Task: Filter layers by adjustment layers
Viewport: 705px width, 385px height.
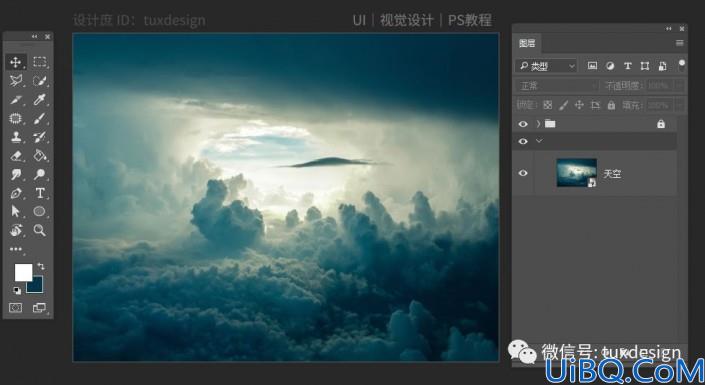Action: click(x=610, y=66)
